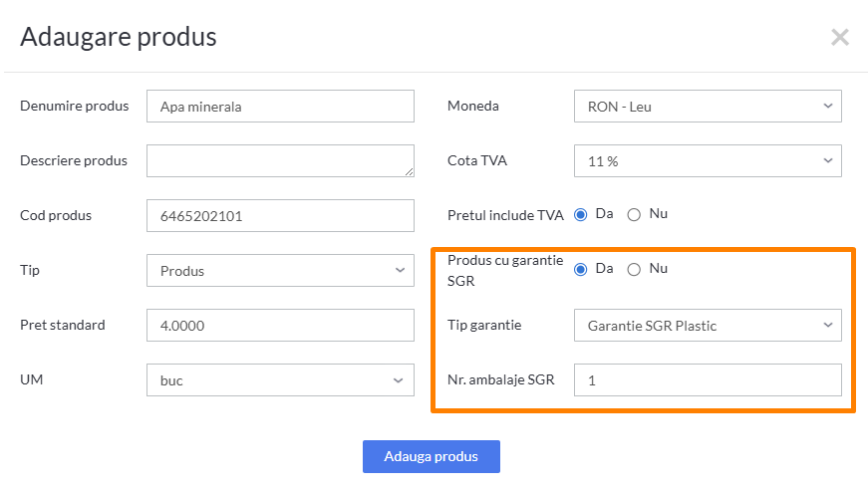Expand the UM unit dropdown
The width and height of the screenshot is (868, 493).
280,380
